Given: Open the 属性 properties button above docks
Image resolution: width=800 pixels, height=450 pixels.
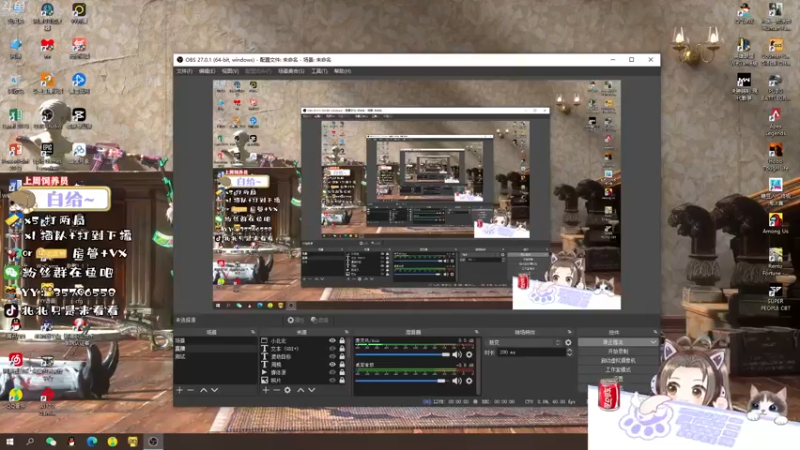Looking at the screenshot, I should point(295,320).
